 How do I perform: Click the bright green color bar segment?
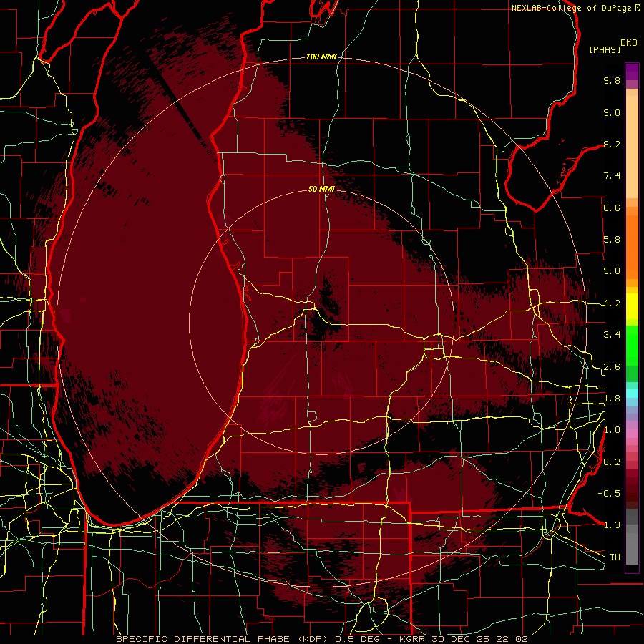[632, 345]
